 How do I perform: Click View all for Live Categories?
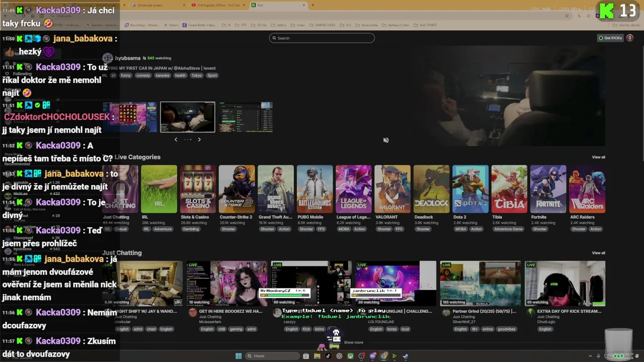tap(598, 157)
